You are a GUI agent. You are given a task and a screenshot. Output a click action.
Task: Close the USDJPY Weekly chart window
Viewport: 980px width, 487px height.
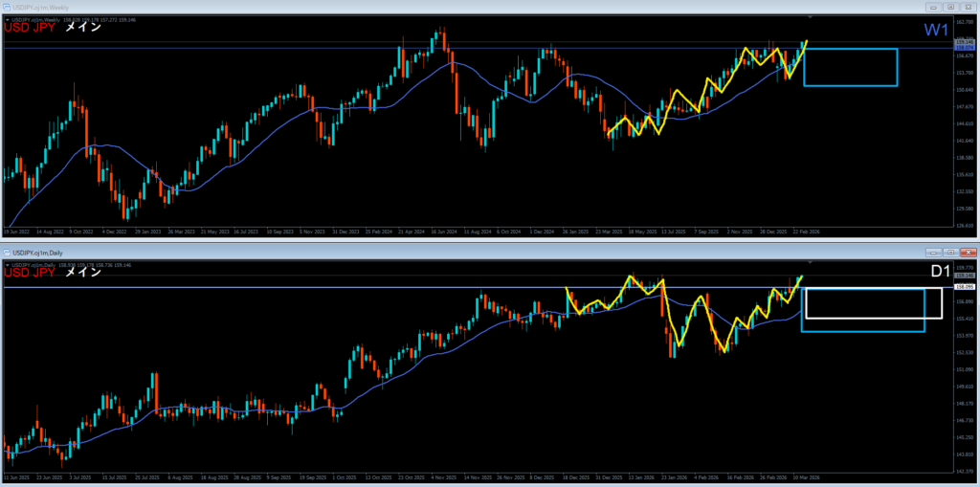click(x=969, y=7)
